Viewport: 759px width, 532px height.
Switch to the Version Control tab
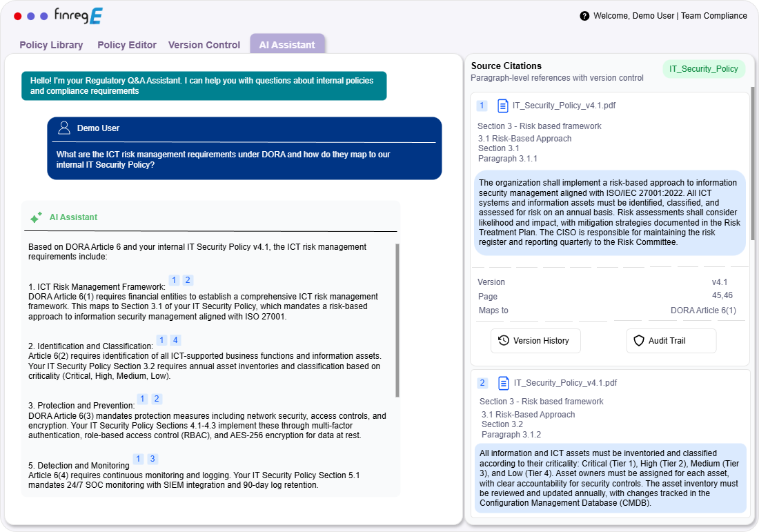[x=204, y=45]
